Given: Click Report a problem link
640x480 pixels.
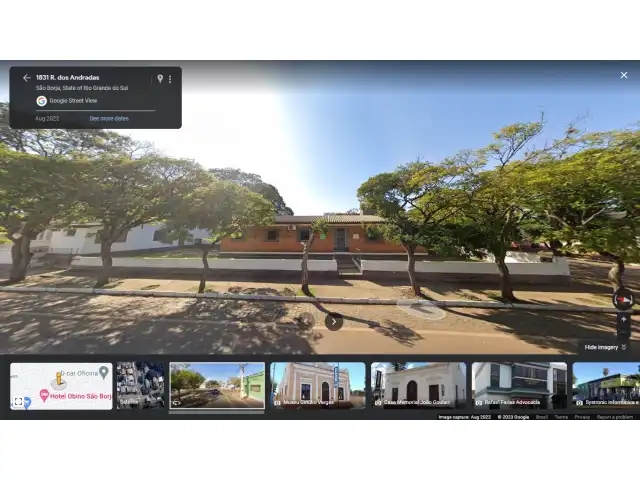Looking at the screenshot, I should point(615,417).
